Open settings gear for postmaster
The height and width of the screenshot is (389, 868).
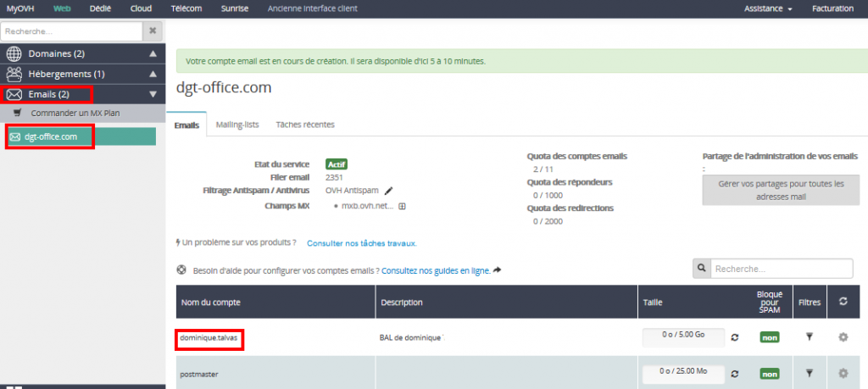(x=843, y=374)
